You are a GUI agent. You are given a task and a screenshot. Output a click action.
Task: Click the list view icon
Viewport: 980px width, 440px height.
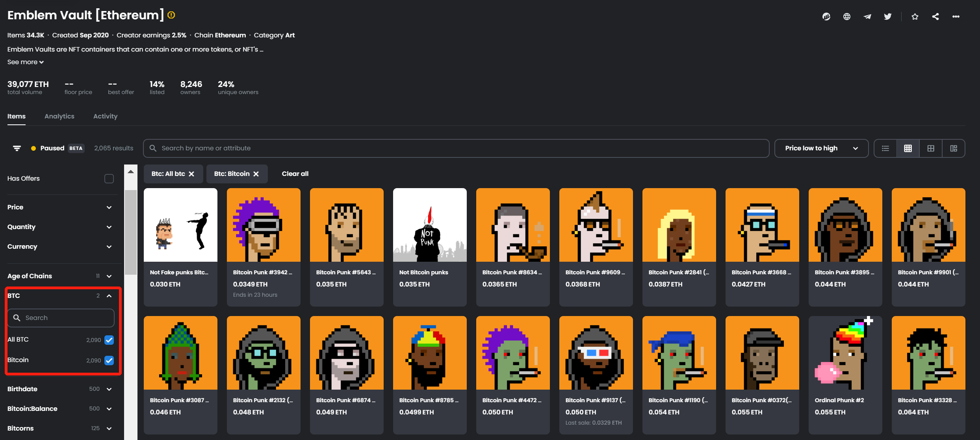[885, 148]
